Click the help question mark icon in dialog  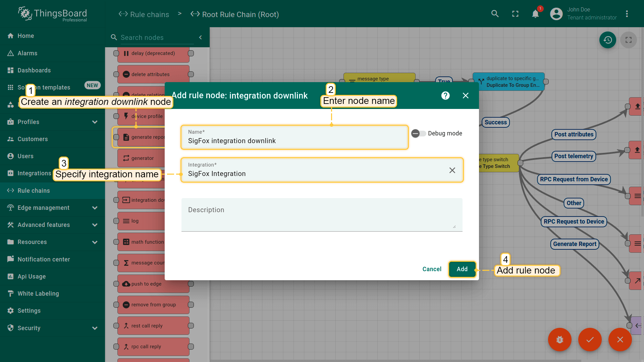[445, 96]
